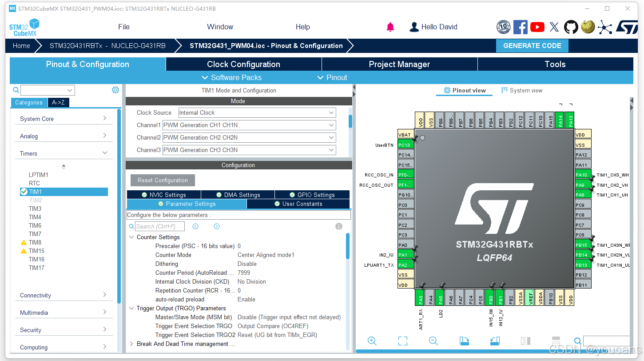Rotate the chip view clockwise
The width and height of the screenshot is (644, 361).
pos(464,341)
